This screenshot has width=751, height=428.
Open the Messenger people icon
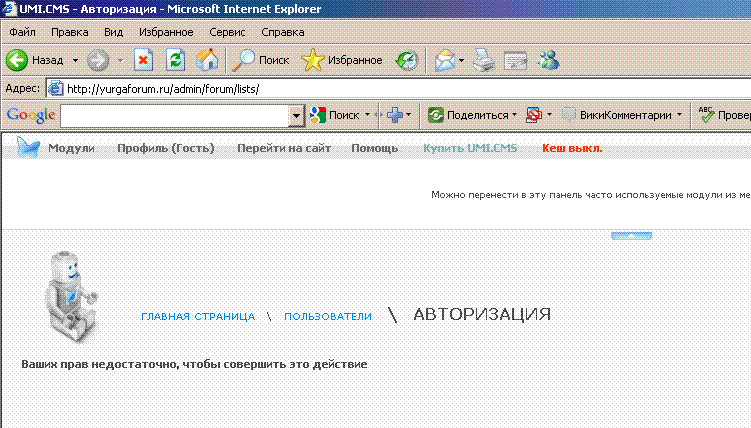tap(548, 60)
